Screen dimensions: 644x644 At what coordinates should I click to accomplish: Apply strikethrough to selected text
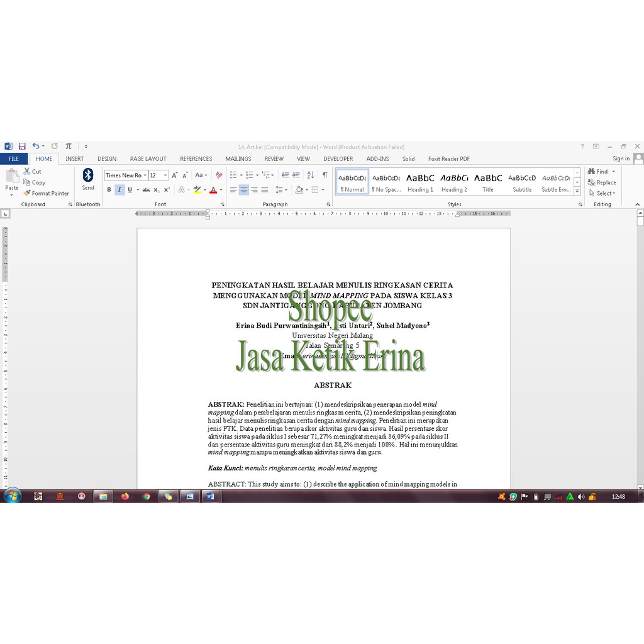pos(146,190)
